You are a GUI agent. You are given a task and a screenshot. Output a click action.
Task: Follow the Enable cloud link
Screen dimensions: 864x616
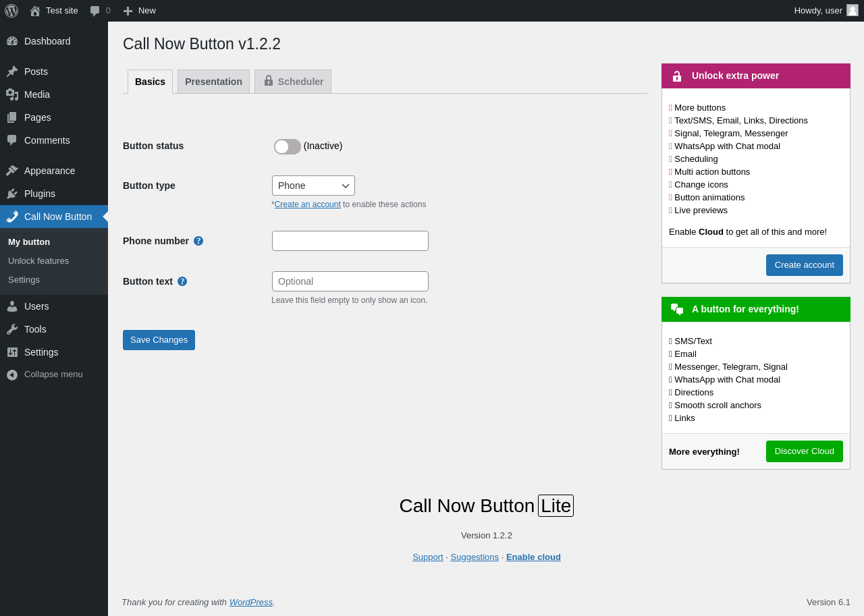point(533,557)
